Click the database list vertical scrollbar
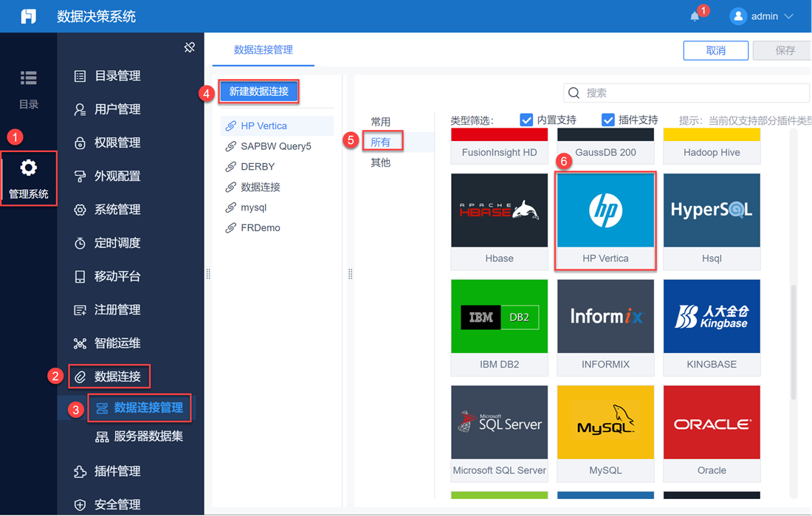The width and height of the screenshot is (812, 516). (794, 342)
